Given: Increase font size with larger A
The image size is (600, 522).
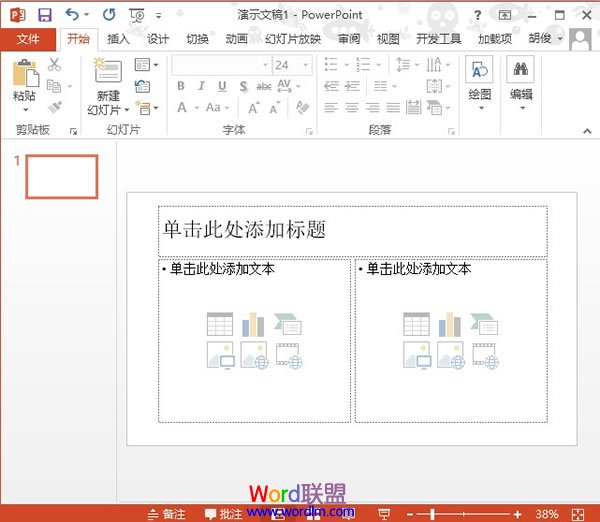Looking at the screenshot, I should 253,108.
